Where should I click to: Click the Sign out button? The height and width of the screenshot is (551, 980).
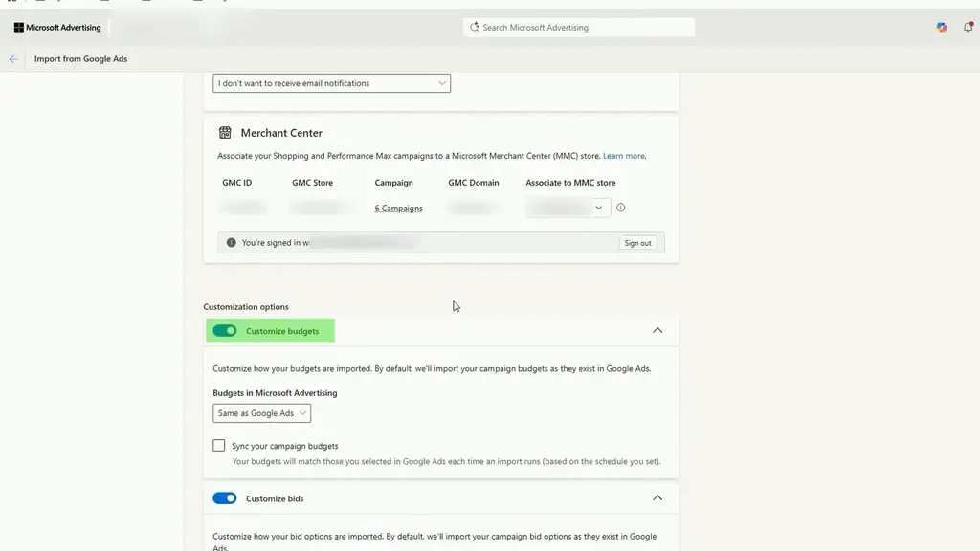pos(637,243)
